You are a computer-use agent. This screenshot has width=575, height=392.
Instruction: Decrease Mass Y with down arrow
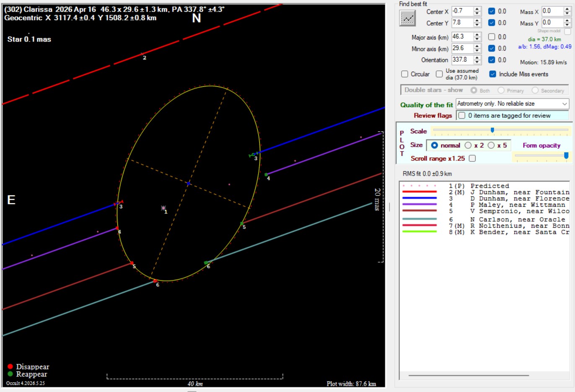(567, 25)
